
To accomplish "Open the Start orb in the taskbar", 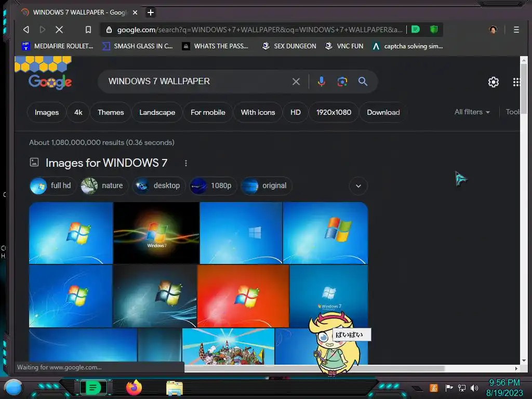I will (x=14, y=388).
